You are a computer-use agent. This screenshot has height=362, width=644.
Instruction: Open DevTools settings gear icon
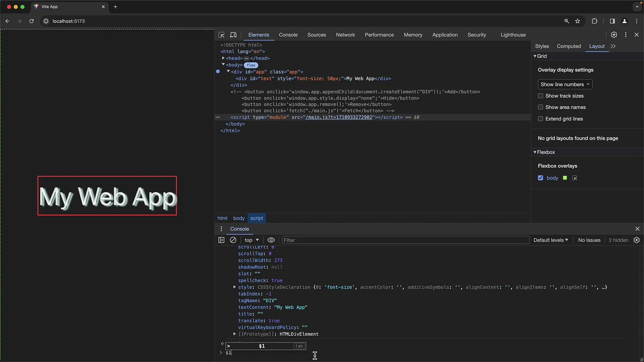click(x=614, y=35)
